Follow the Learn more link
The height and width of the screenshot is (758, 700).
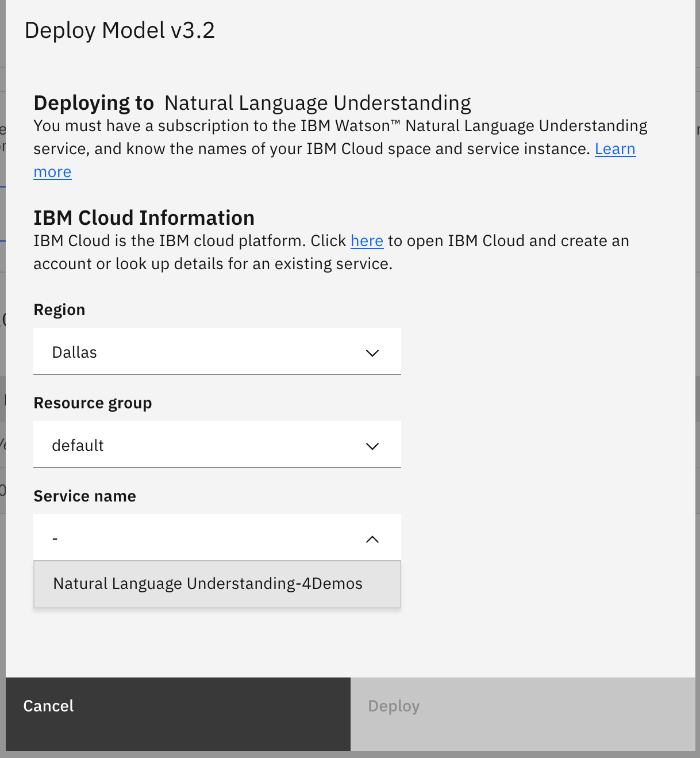coord(615,149)
